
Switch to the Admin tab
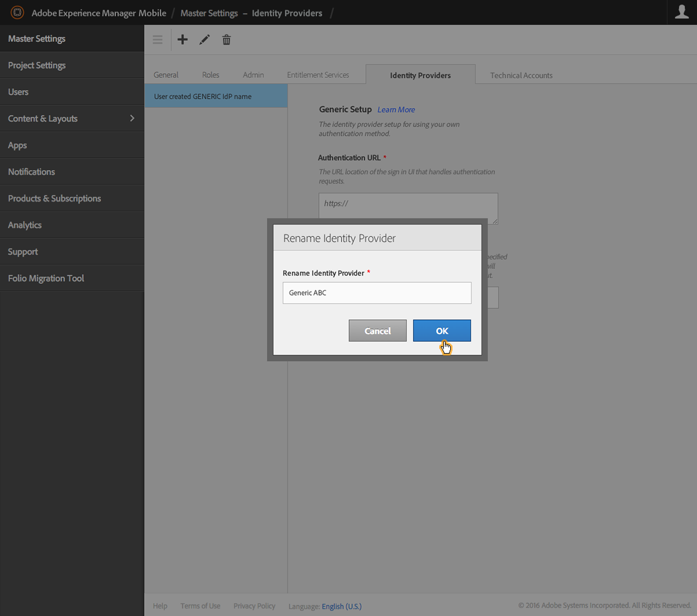[x=253, y=75]
